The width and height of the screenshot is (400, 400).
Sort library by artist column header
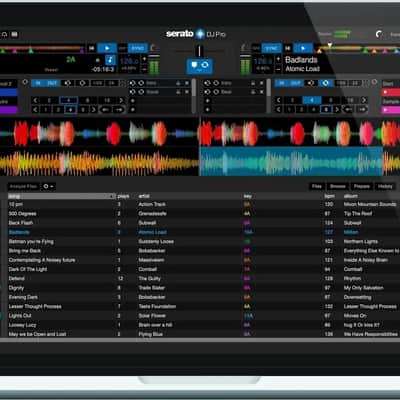pos(144,196)
